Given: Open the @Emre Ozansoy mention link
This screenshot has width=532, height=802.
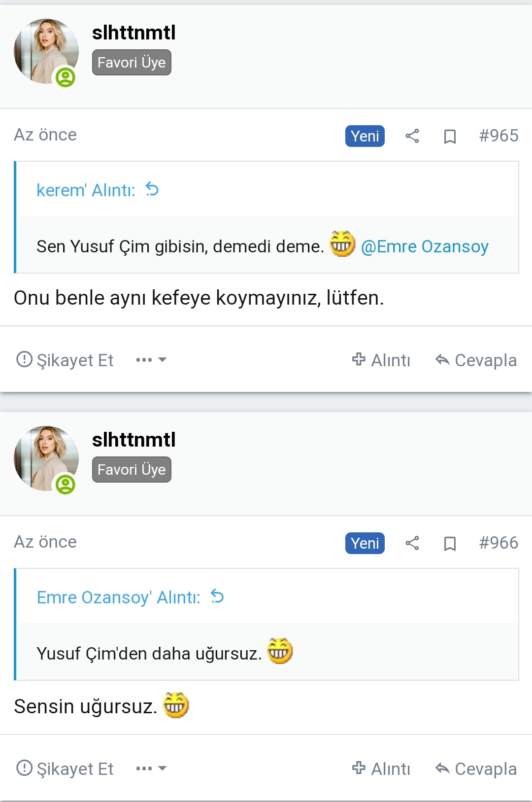Looking at the screenshot, I should [425, 246].
